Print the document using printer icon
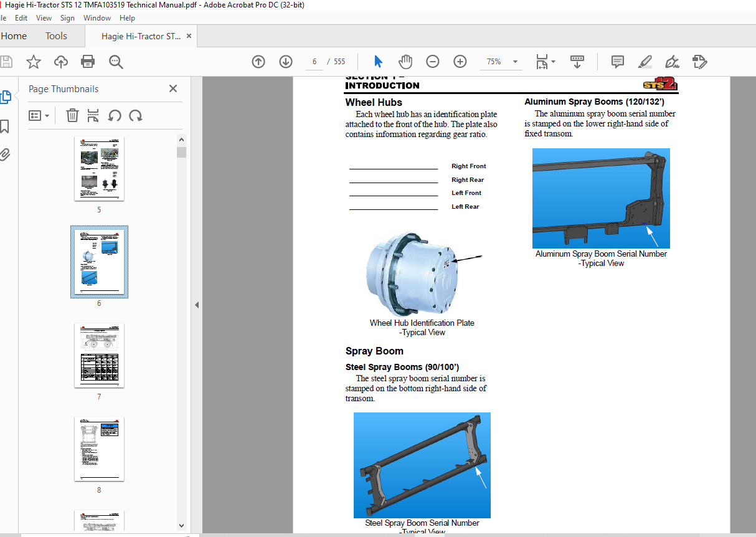Image resolution: width=756 pixels, height=537 pixels. [x=88, y=62]
